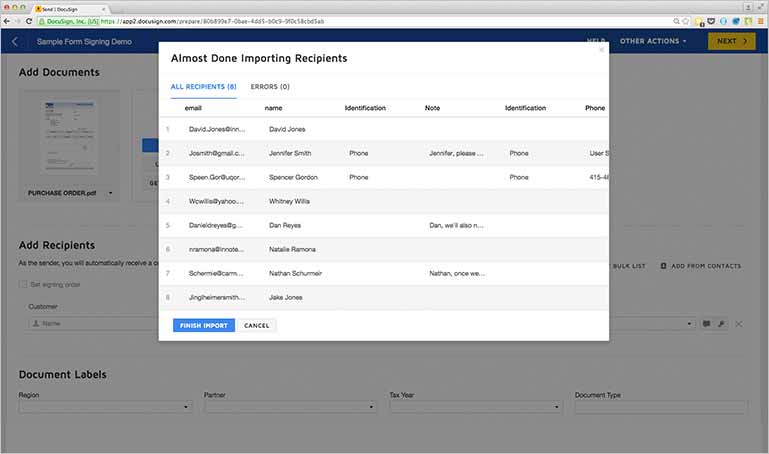Remove recipient with the X icon
Image resolution: width=769 pixels, height=454 pixels.
739,324
